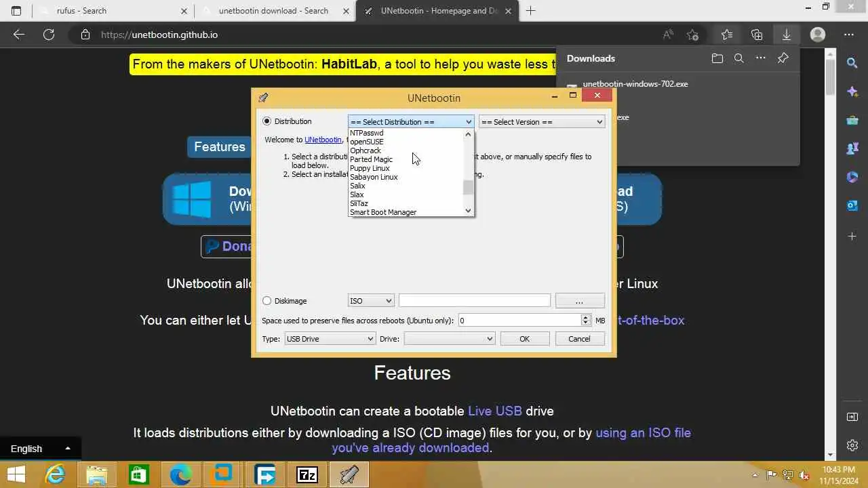868x488 pixels.
Task: Switch to the 'rufus - Search' tab
Action: [112, 11]
